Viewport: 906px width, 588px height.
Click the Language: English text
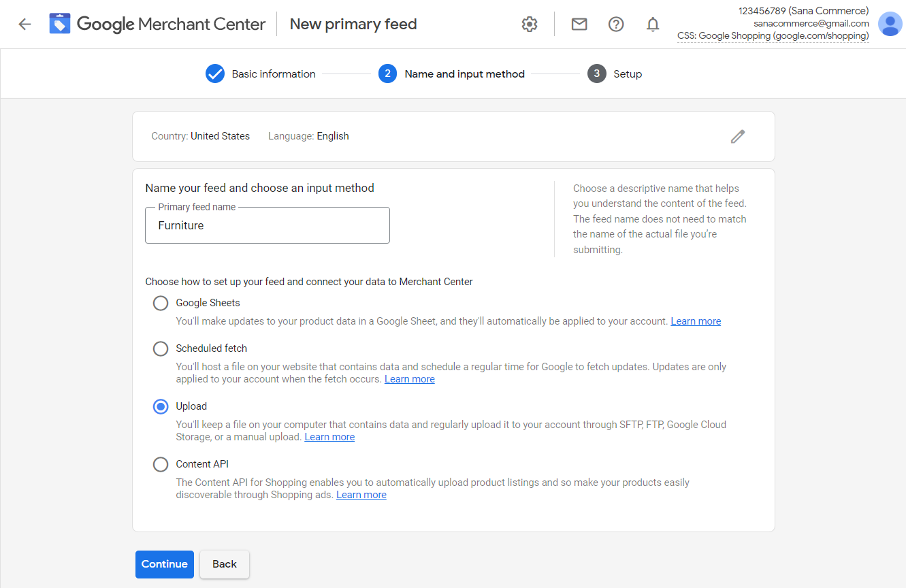coord(308,136)
